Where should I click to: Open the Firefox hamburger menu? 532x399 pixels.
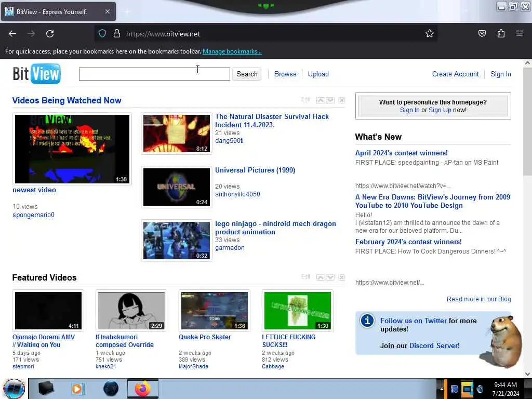point(520,33)
